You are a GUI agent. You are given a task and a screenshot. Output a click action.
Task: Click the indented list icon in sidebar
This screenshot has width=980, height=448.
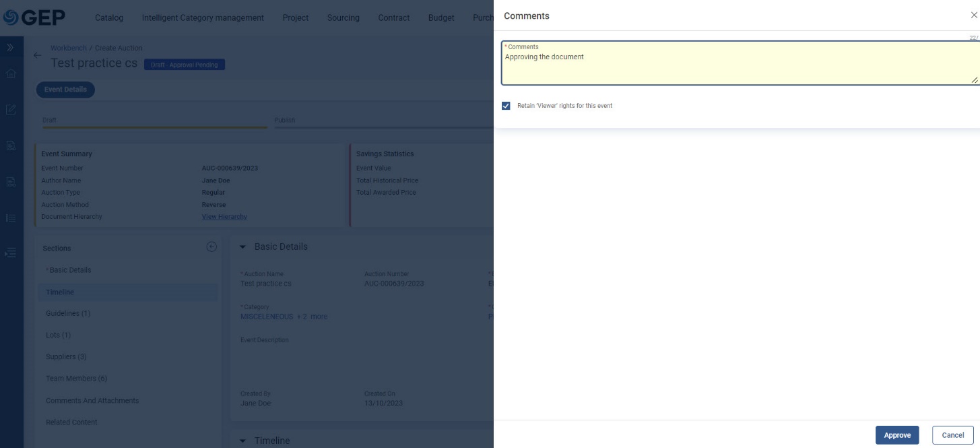tap(11, 253)
